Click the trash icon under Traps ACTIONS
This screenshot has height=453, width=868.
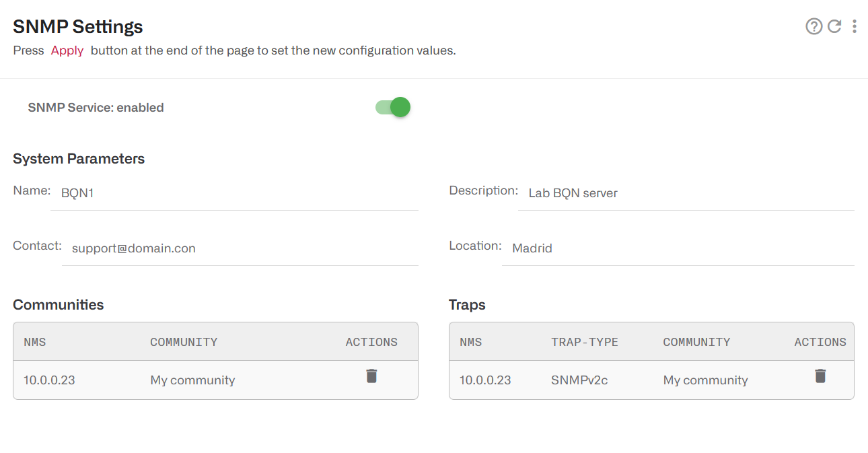coord(820,376)
